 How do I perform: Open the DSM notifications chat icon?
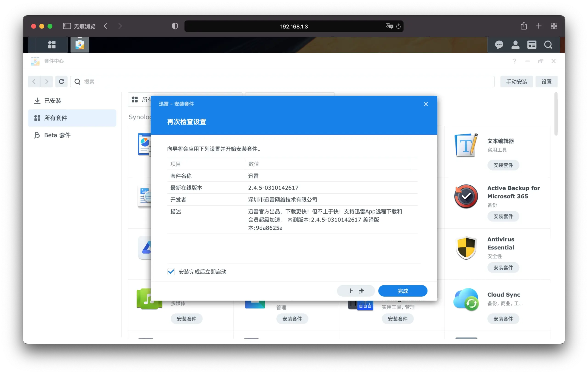499,45
